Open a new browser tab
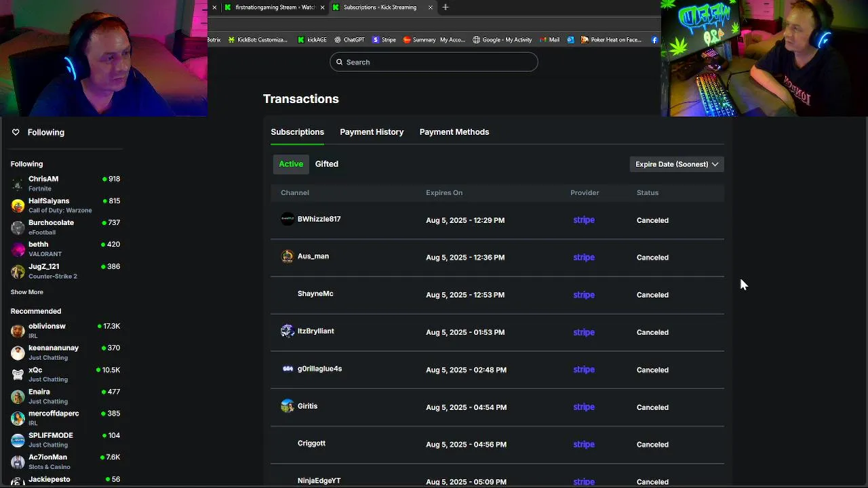This screenshot has height=488, width=868. 445,7
